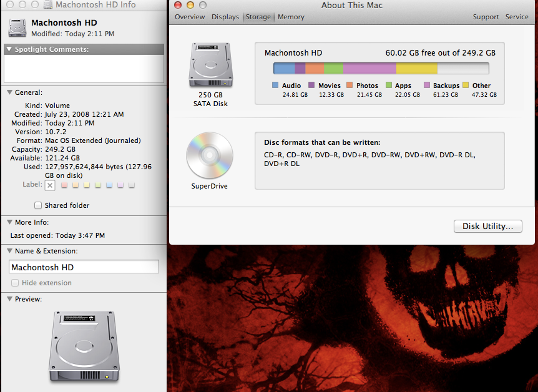The image size is (538, 392).
Task: Collapse the Name & Extension section
Action: pos(9,251)
